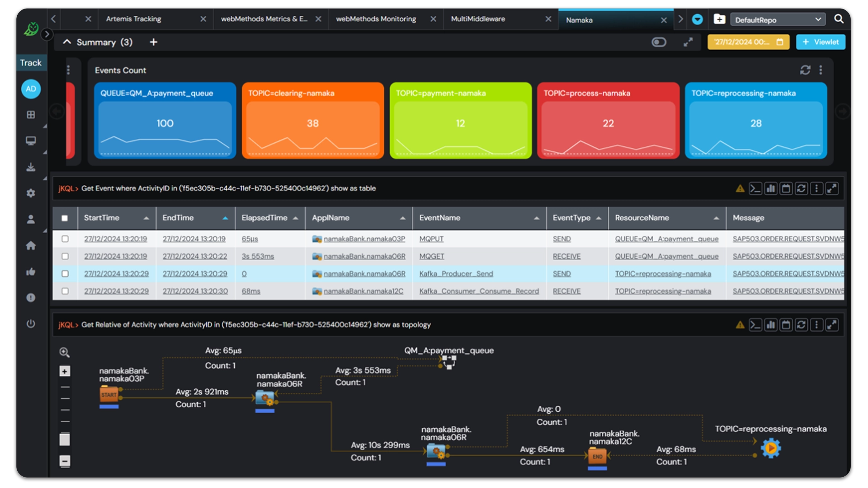868x488 pixels.
Task: Zoom out topology with the minus button
Action: pyautogui.click(x=65, y=461)
